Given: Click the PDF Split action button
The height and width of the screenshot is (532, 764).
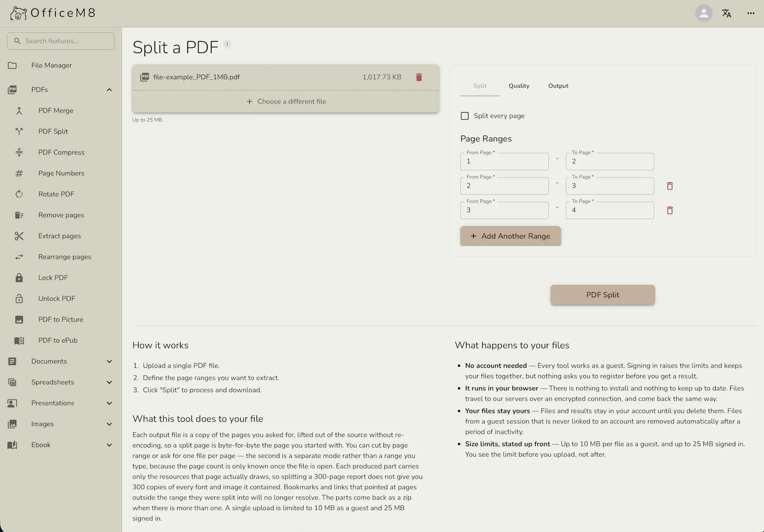Looking at the screenshot, I should tap(603, 295).
